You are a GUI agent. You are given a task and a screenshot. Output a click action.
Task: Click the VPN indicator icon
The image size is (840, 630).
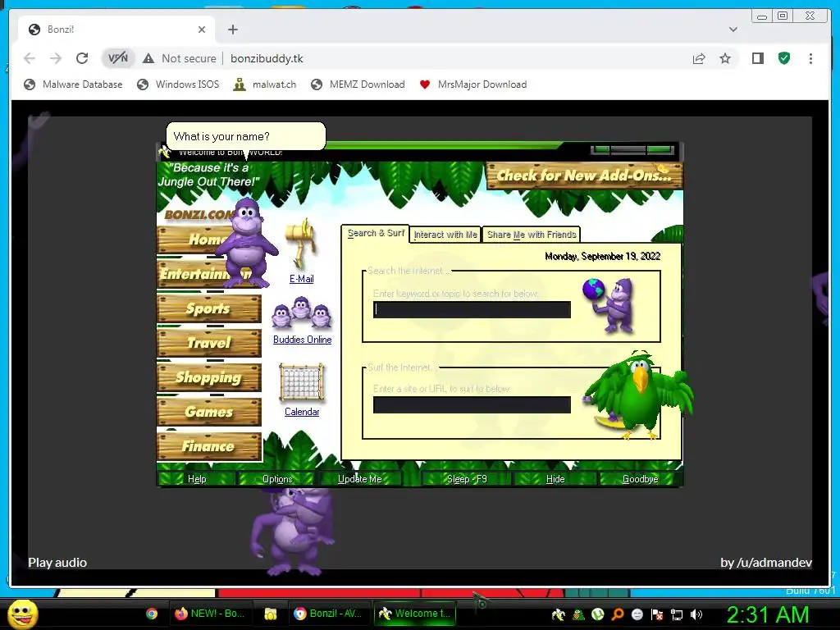click(x=118, y=58)
